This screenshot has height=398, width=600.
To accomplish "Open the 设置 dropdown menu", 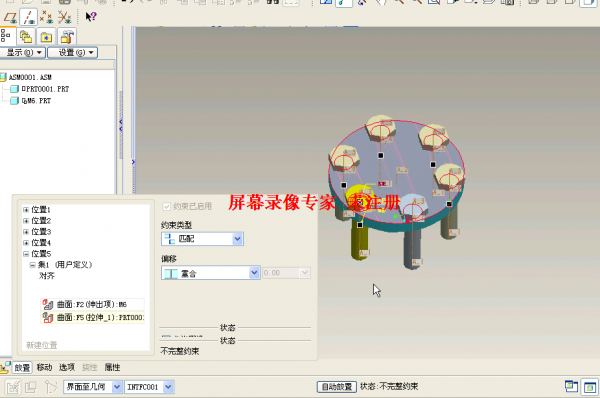I will point(72,52).
